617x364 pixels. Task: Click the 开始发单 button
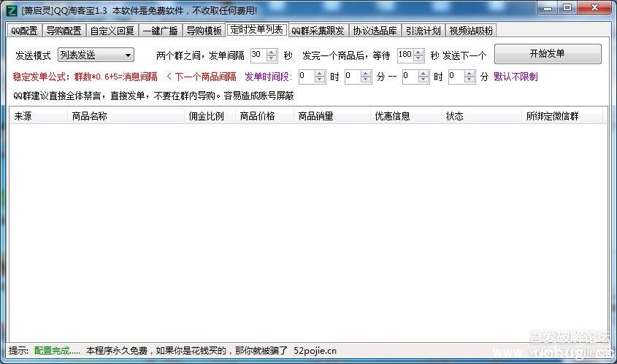pos(548,54)
